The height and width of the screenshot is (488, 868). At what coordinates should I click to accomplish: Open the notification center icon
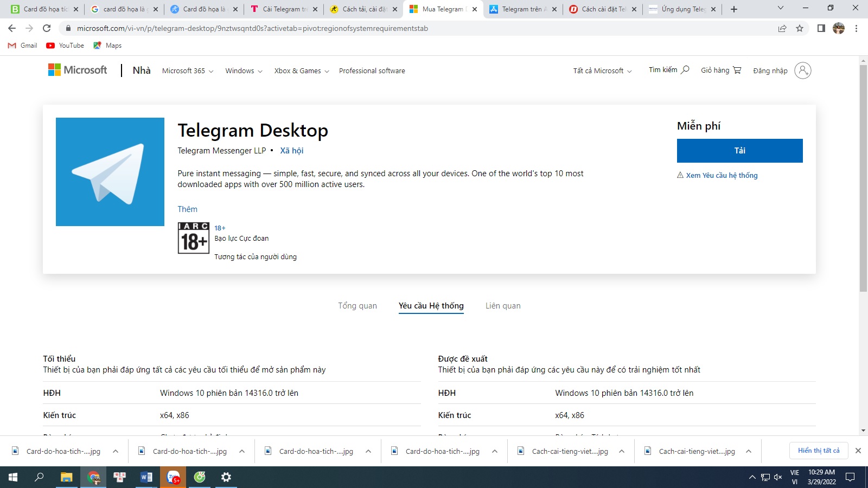850,477
